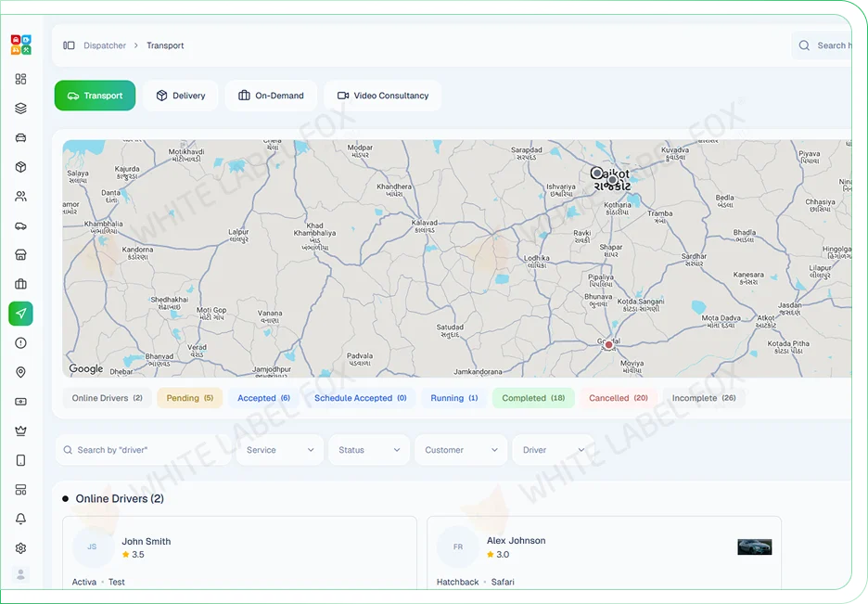Click Alex Johnson's 3.0 star rating
The height and width of the screenshot is (604, 868).
(x=498, y=554)
